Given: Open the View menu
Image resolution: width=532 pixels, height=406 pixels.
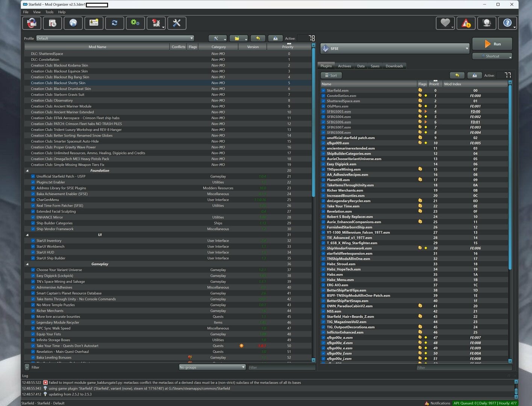Looking at the screenshot, I should (x=37, y=12).
